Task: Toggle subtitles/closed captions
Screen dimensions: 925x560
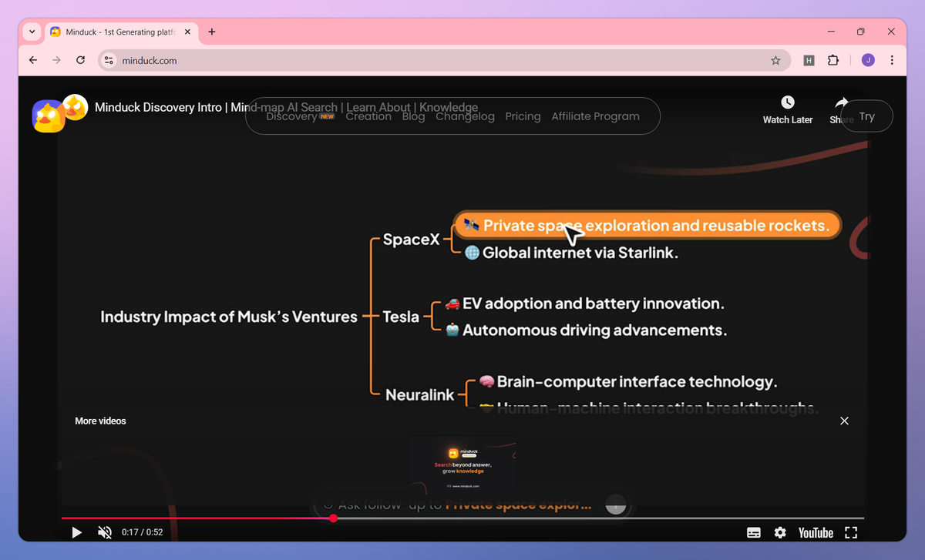Action: (754, 532)
